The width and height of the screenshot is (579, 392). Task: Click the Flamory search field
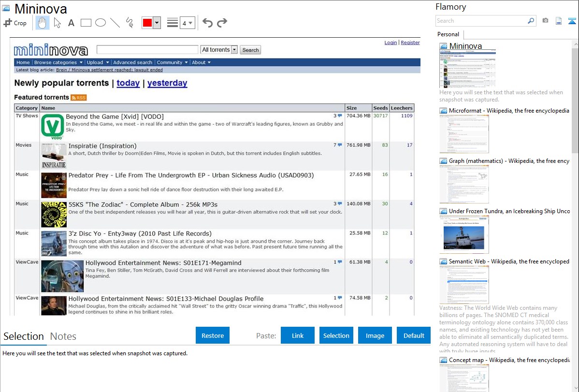pyautogui.click(x=481, y=21)
